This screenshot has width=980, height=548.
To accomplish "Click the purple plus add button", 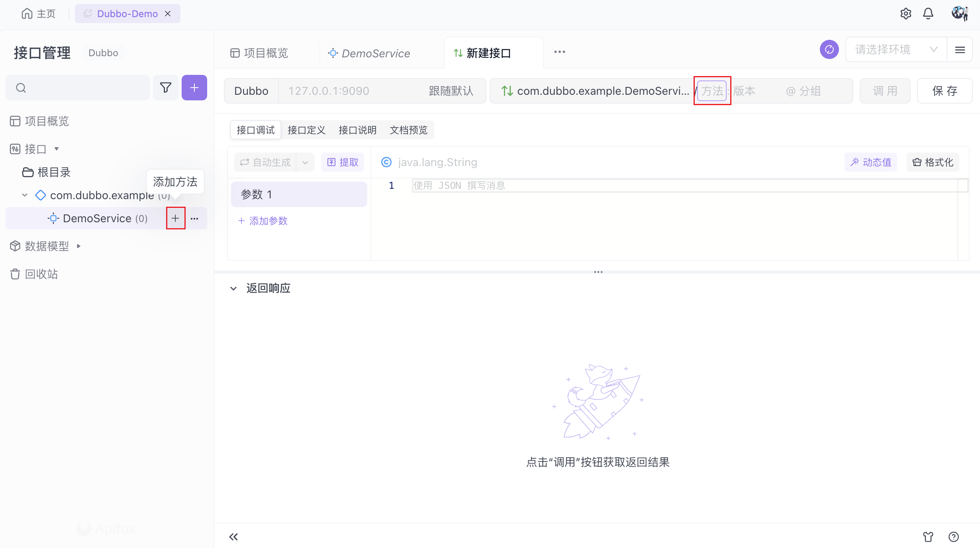I will click(x=194, y=88).
